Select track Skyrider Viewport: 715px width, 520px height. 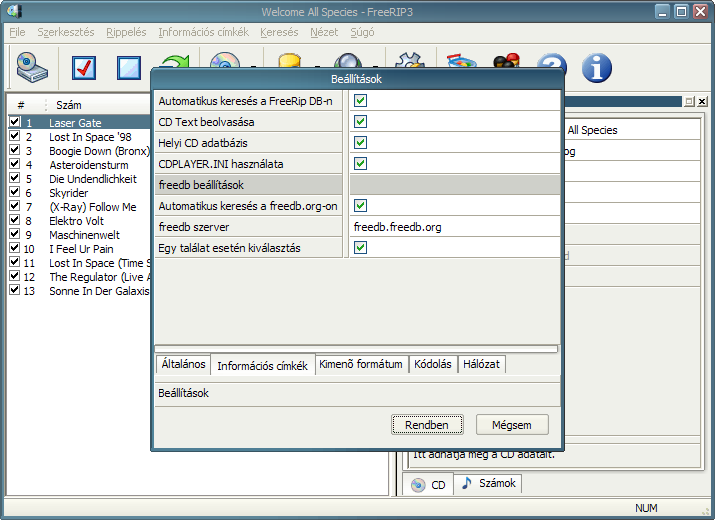click(x=68, y=193)
